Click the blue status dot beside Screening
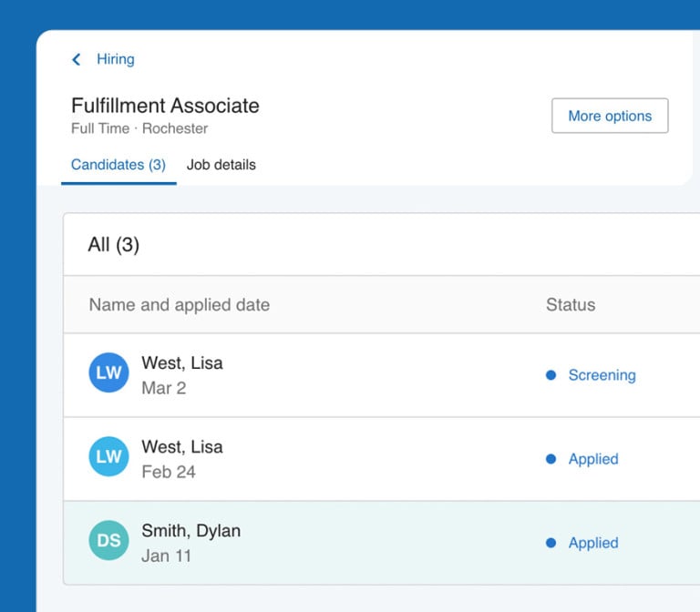The width and height of the screenshot is (700, 612). pos(551,375)
